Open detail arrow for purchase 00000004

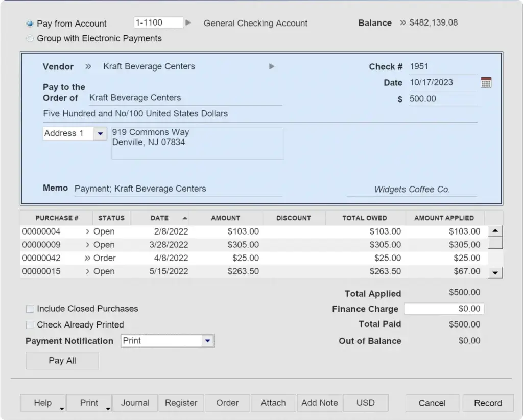[x=87, y=231]
